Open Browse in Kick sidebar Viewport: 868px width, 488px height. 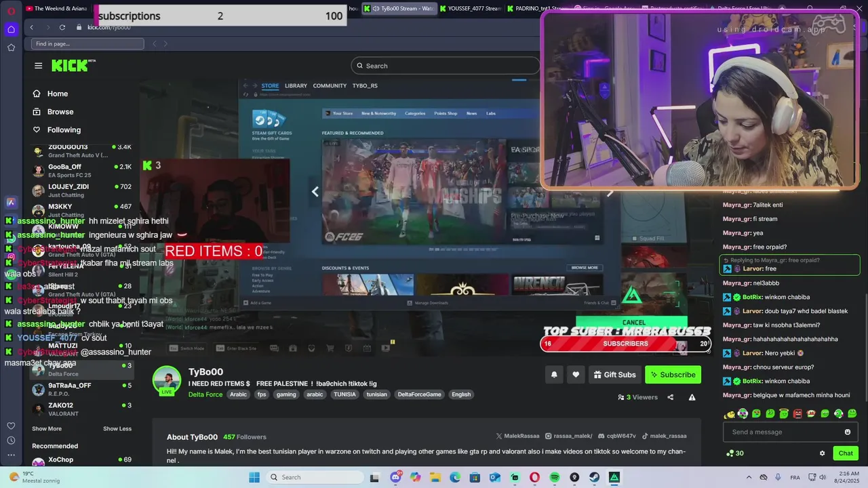click(x=60, y=112)
